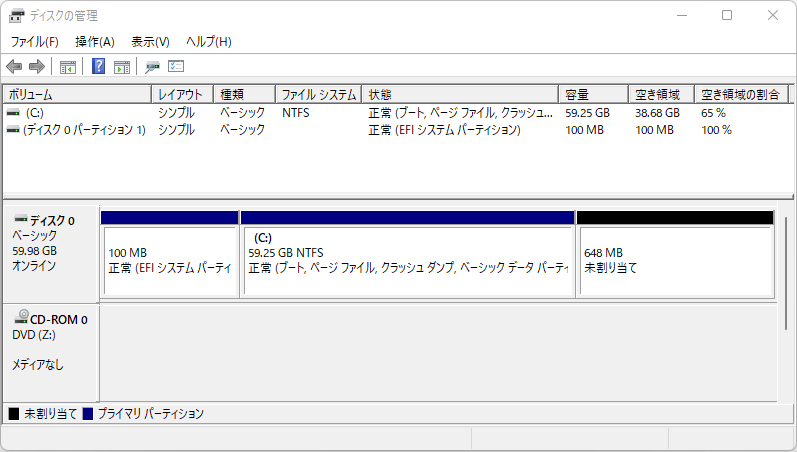Image resolution: width=797 pixels, height=452 pixels.
Task: Select the CD-ROM 0 DVD (Z:) label panel
Action: click(51, 353)
